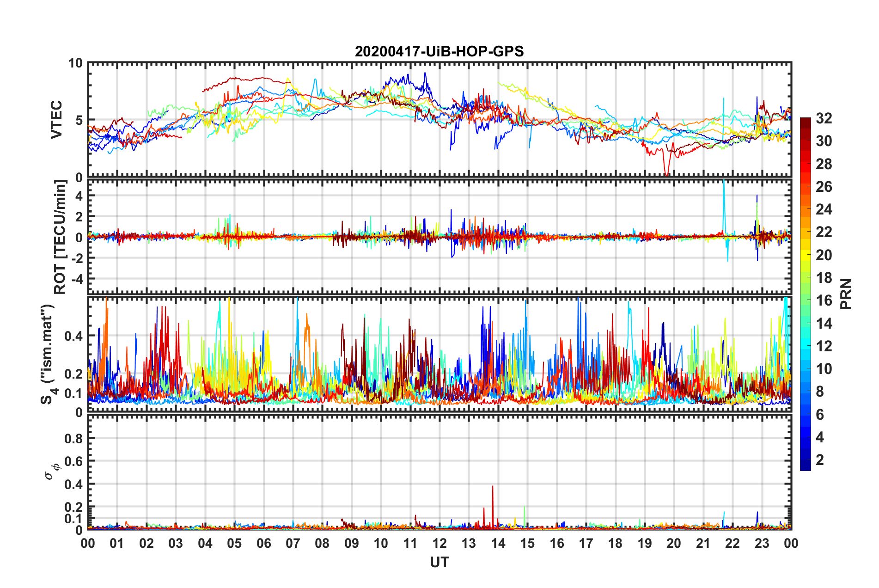Click the "PRN" colorbar label
The width and height of the screenshot is (879, 588).
[846, 294]
